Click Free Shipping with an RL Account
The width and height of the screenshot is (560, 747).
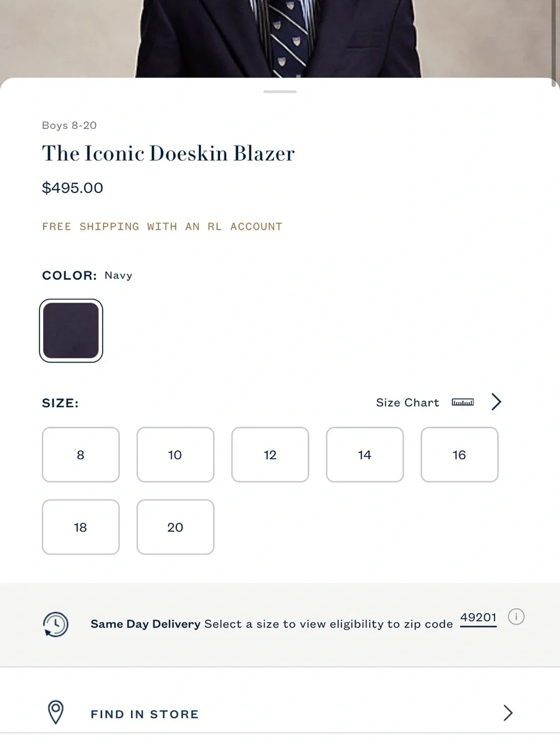pos(162,226)
